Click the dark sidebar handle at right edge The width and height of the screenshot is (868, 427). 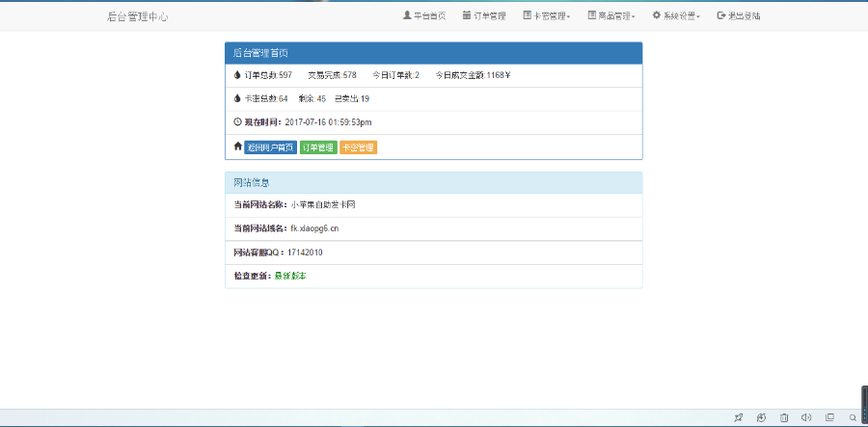865,403
